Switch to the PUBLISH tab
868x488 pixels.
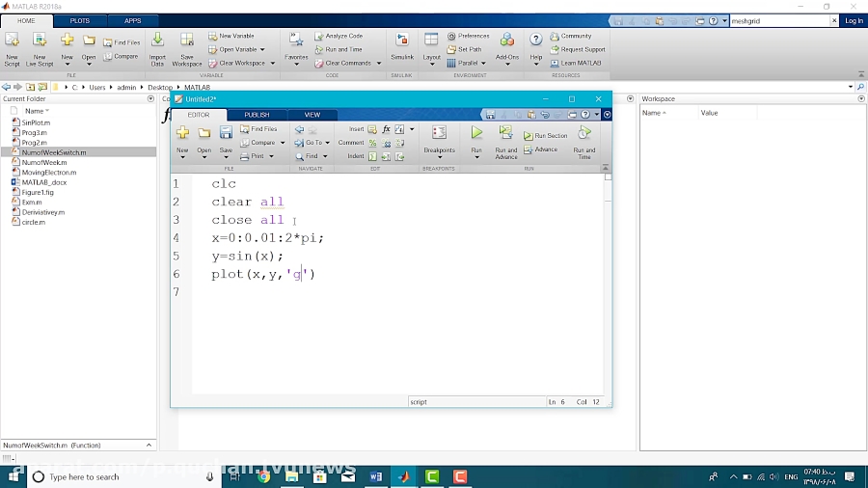[257, 115]
